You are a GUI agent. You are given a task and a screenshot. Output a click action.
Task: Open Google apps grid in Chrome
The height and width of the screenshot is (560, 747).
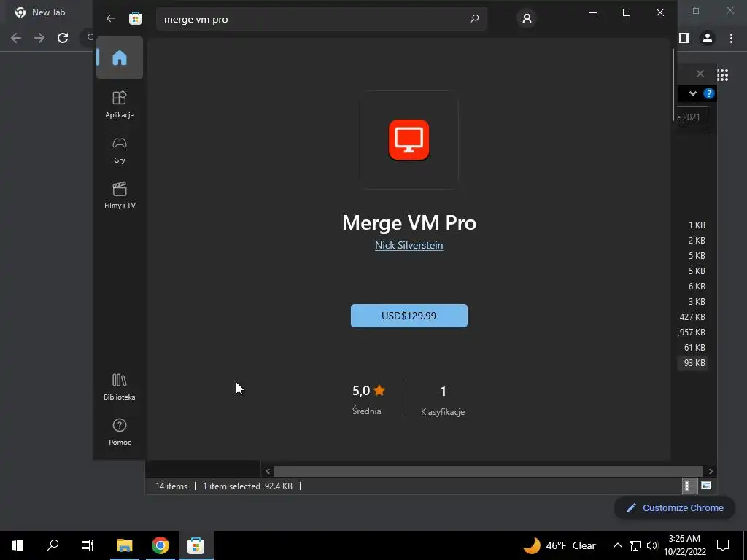[x=723, y=75]
